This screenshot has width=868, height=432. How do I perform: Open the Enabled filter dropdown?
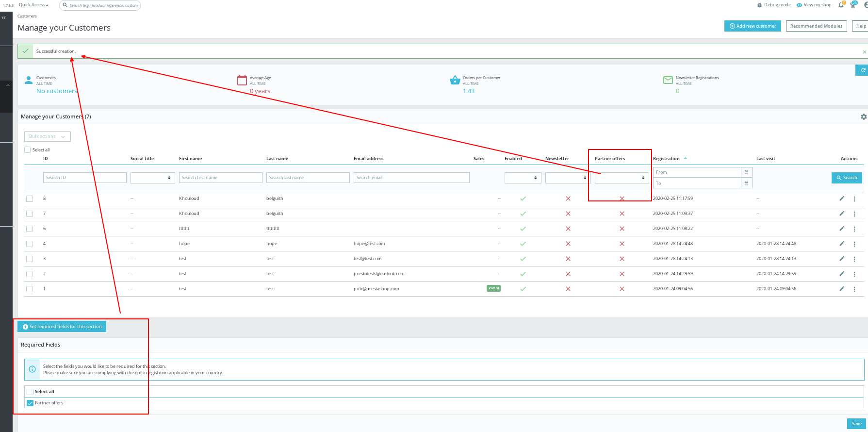[x=523, y=178]
